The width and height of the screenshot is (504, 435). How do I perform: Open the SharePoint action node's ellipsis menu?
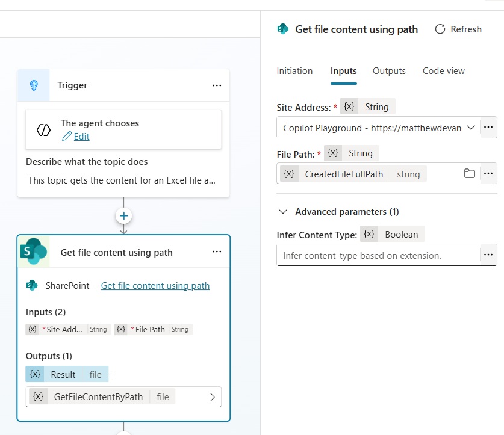tap(217, 252)
